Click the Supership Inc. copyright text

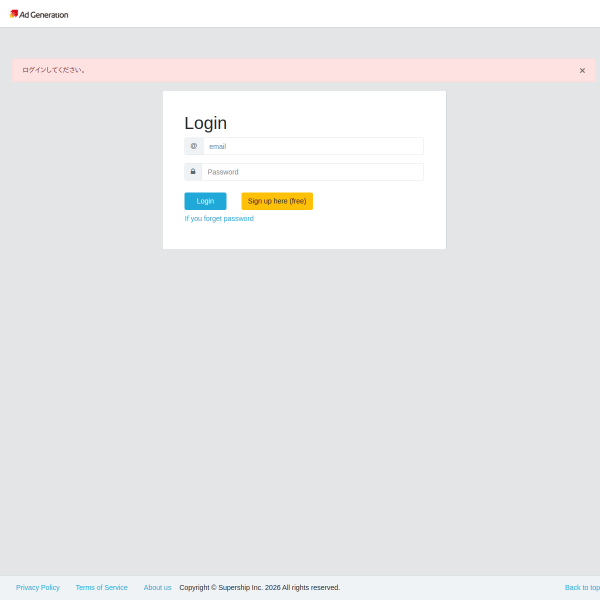(x=260, y=587)
